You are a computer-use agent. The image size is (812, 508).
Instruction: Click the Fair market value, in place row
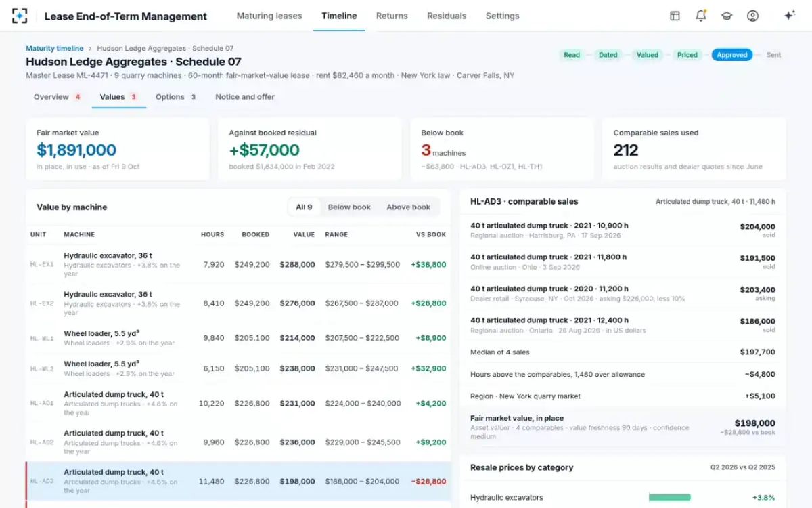623,427
